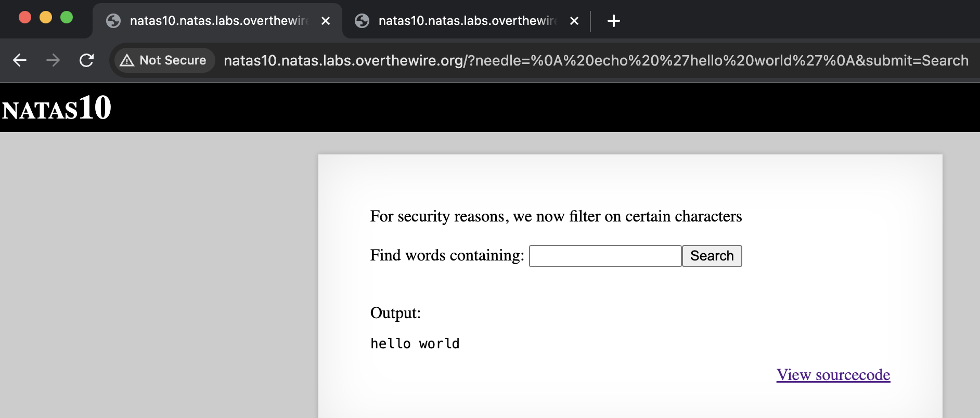
Task: Click the globe favicon on the second tab
Action: click(362, 21)
